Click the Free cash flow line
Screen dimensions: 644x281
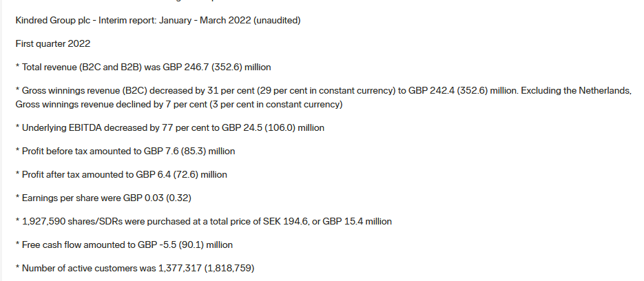(x=124, y=244)
